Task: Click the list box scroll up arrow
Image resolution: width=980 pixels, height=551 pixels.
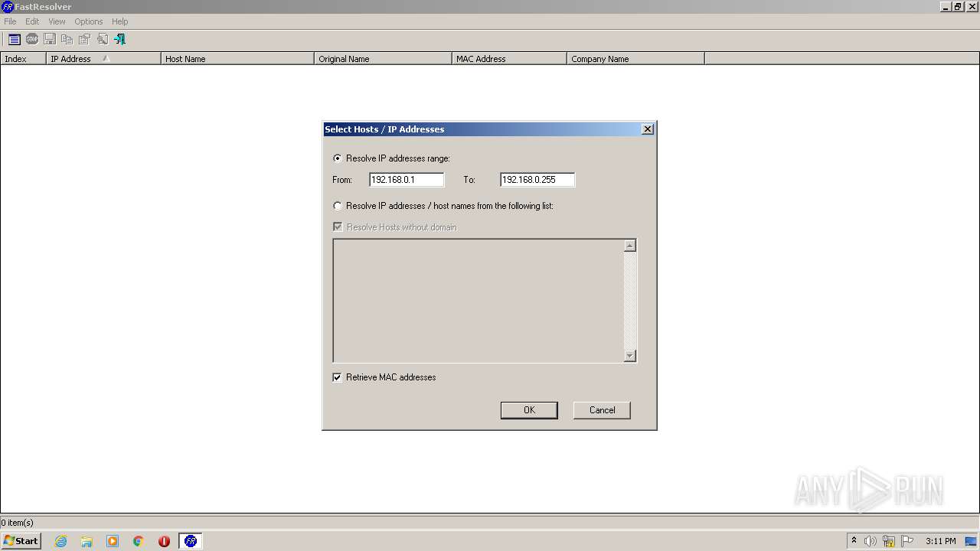Action: [x=630, y=246]
